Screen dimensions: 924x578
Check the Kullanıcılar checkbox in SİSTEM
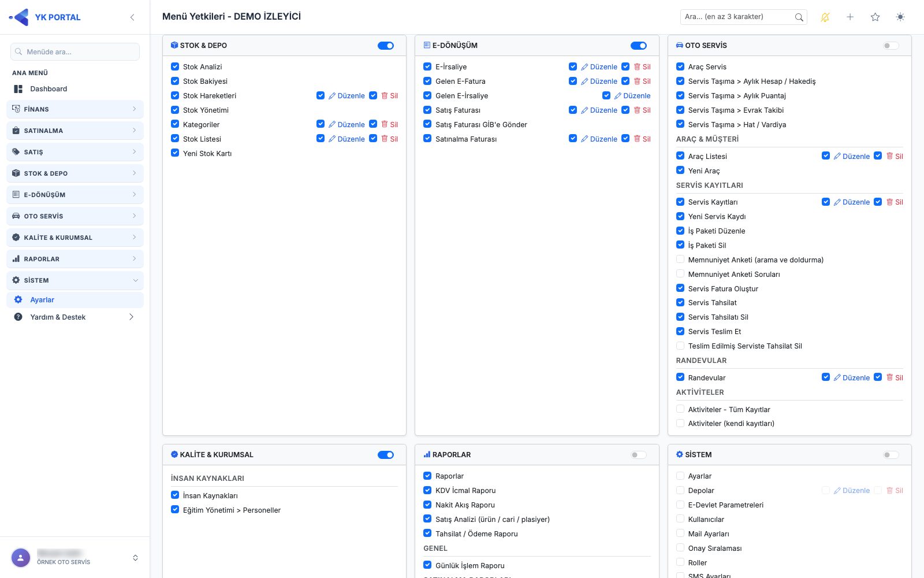pyautogui.click(x=680, y=519)
